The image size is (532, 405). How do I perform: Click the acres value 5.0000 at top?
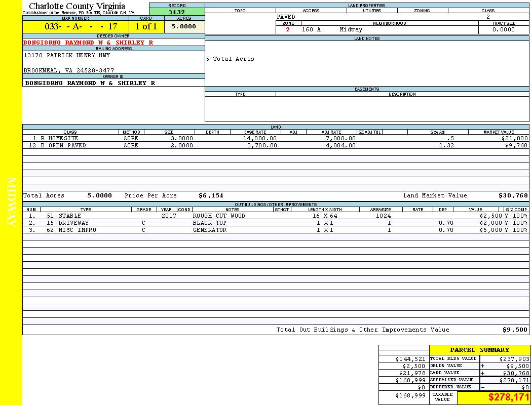(x=183, y=27)
